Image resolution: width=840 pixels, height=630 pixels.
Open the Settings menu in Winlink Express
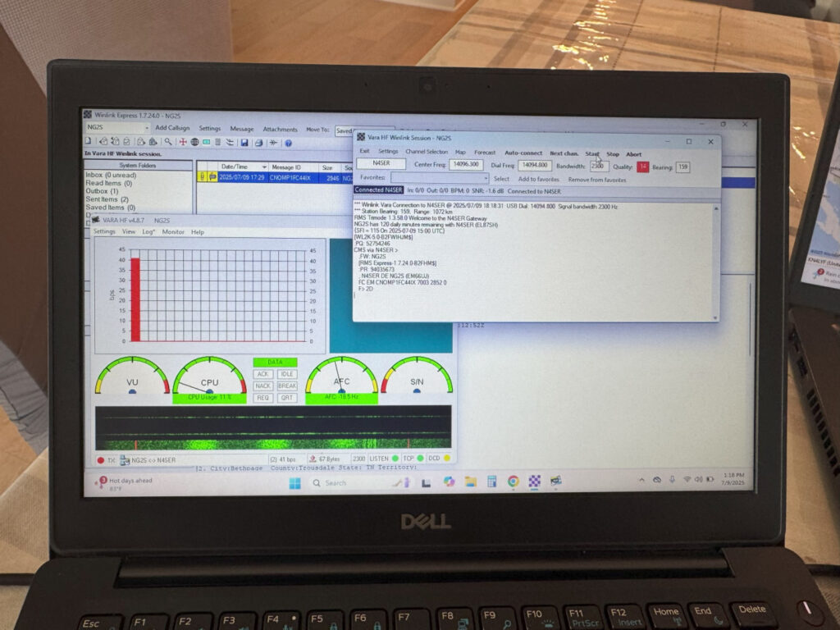(209, 129)
